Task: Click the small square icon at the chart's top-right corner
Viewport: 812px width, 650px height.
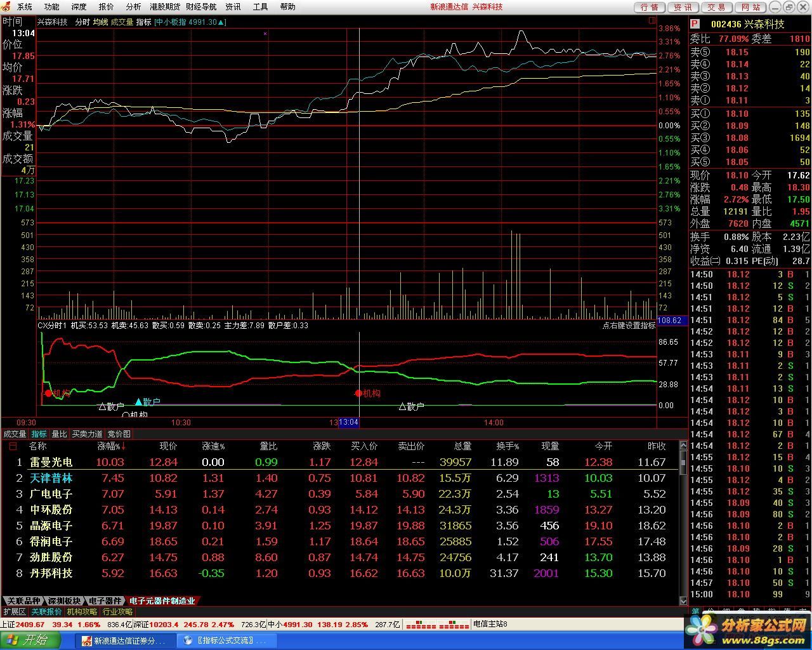Action: click(x=652, y=21)
